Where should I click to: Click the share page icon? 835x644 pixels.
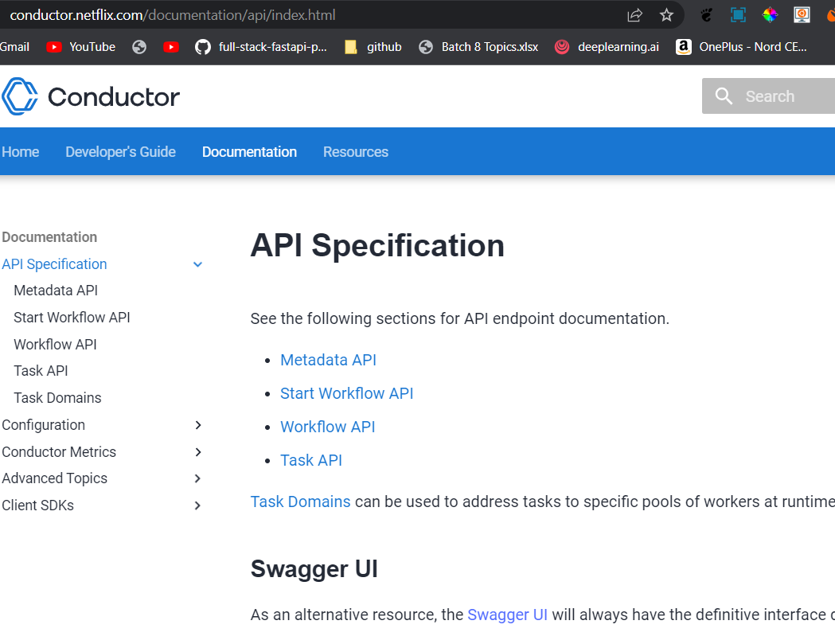tap(634, 14)
